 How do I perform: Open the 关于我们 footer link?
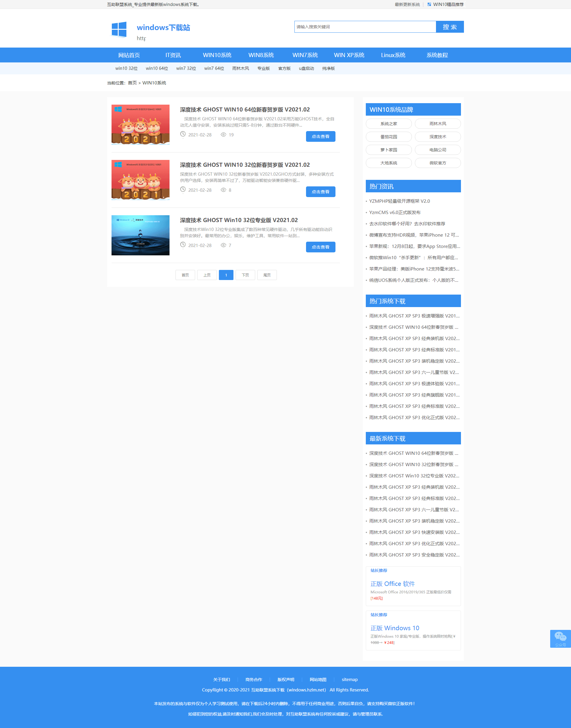(222, 680)
